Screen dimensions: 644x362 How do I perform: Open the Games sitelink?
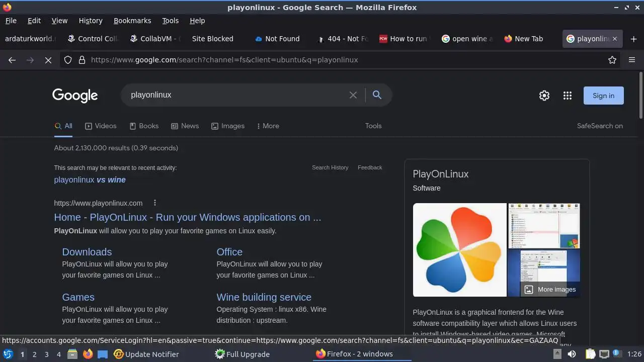(78, 297)
